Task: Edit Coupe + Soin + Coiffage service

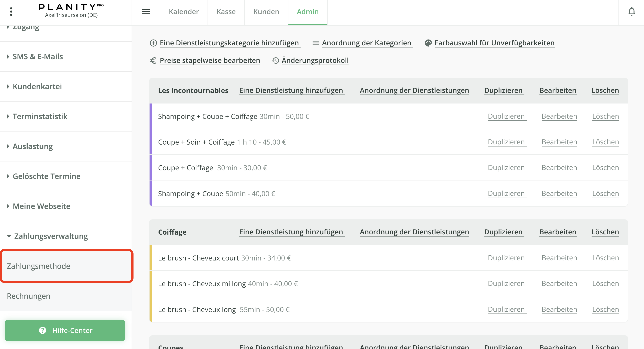Action: tap(559, 142)
